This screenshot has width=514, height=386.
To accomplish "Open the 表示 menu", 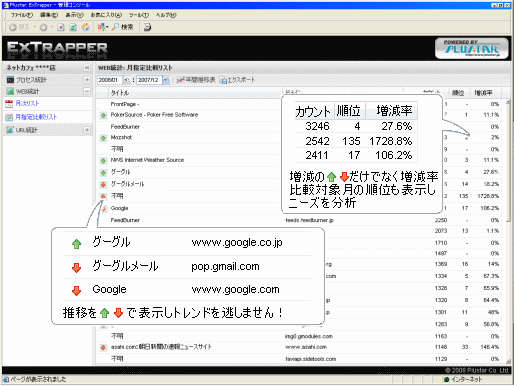I will coord(74,15).
